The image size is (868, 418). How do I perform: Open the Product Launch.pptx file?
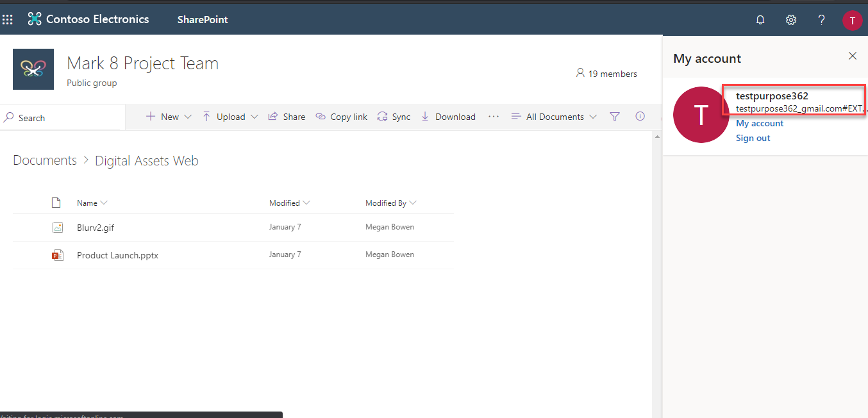point(117,255)
